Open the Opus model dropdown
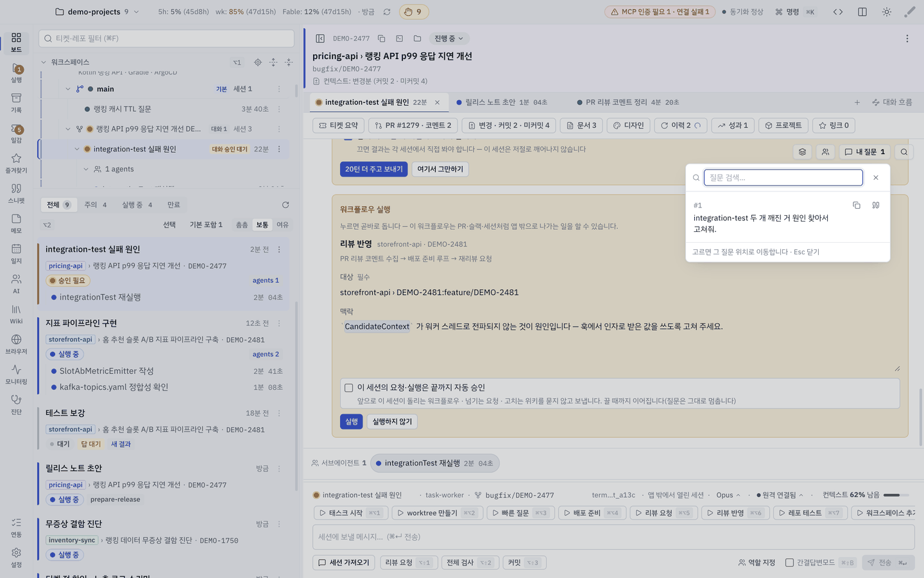The width and height of the screenshot is (924, 578). (x=728, y=495)
